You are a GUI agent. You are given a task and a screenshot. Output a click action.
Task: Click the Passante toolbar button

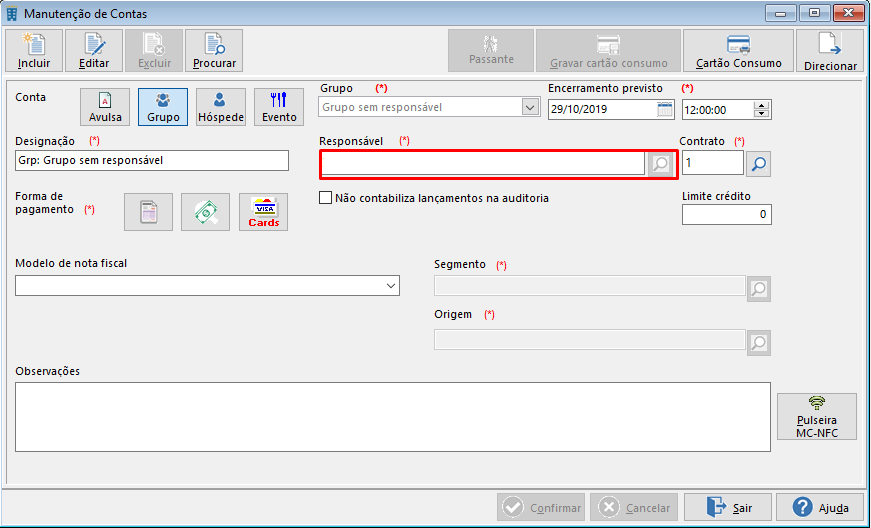[x=491, y=51]
